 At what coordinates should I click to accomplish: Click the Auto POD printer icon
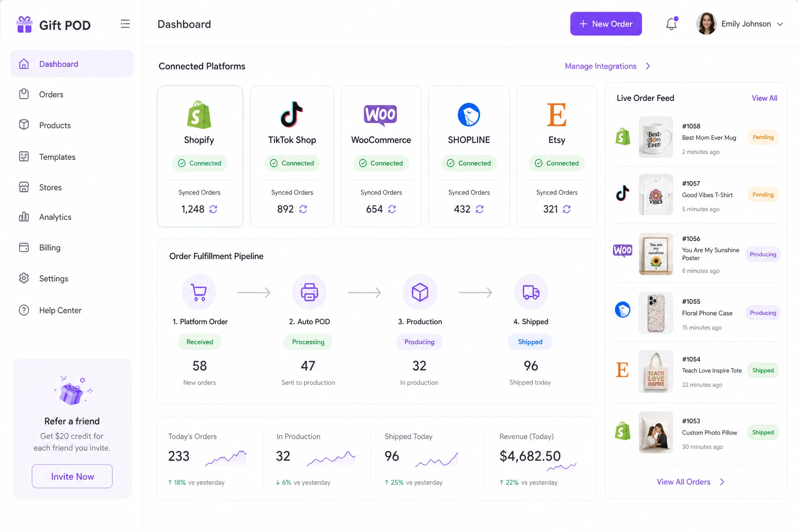tap(309, 292)
